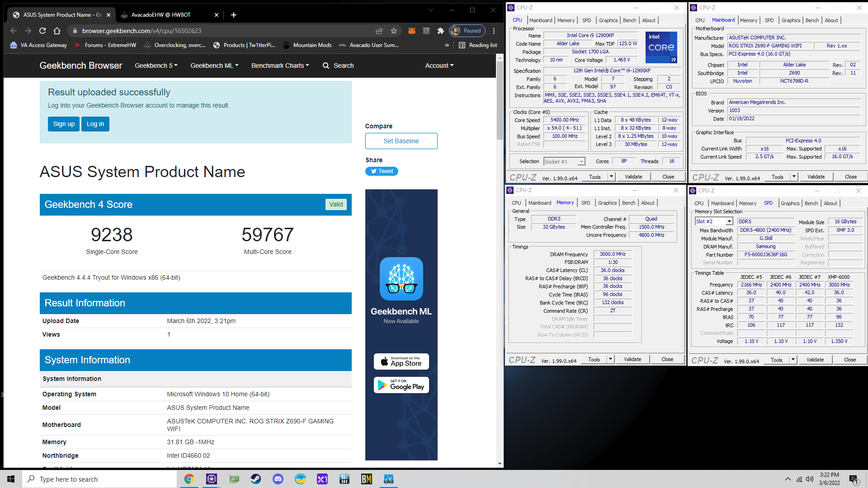Open Graphics tab in Mainboard window
This screenshot has width=868, height=488.
[x=791, y=20]
